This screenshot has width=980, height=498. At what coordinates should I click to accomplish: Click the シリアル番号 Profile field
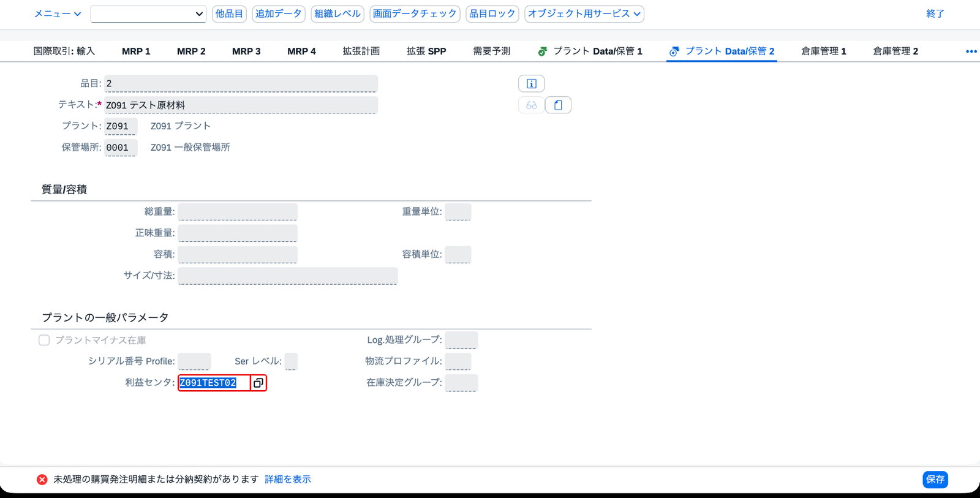pyautogui.click(x=194, y=361)
